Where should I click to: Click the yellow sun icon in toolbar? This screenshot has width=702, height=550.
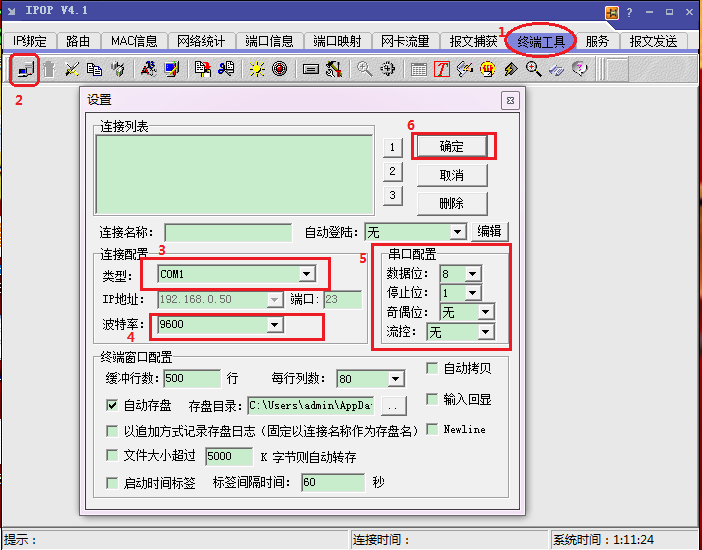[x=257, y=69]
